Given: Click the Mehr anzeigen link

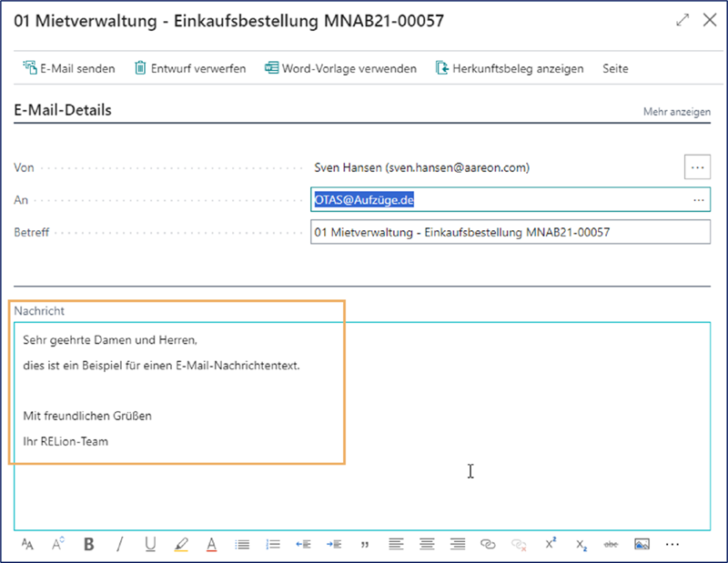Looking at the screenshot, I should pos(676,112).
